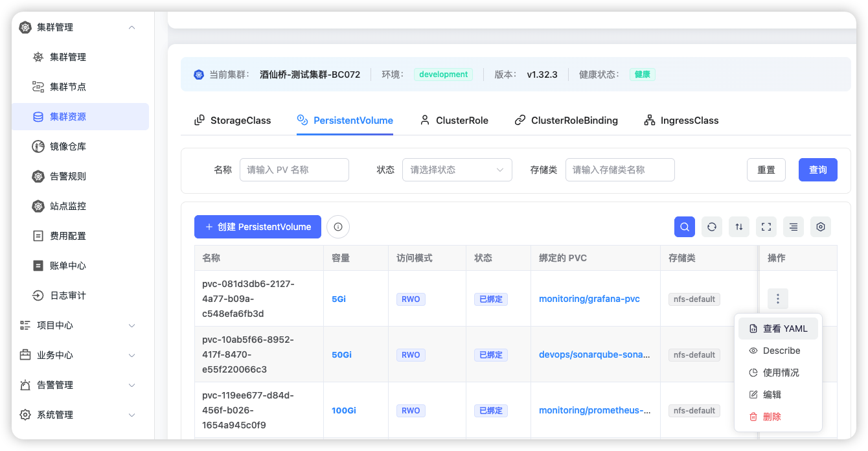
Task: Focus the PV 名称 input field
Action: point(294,170)
